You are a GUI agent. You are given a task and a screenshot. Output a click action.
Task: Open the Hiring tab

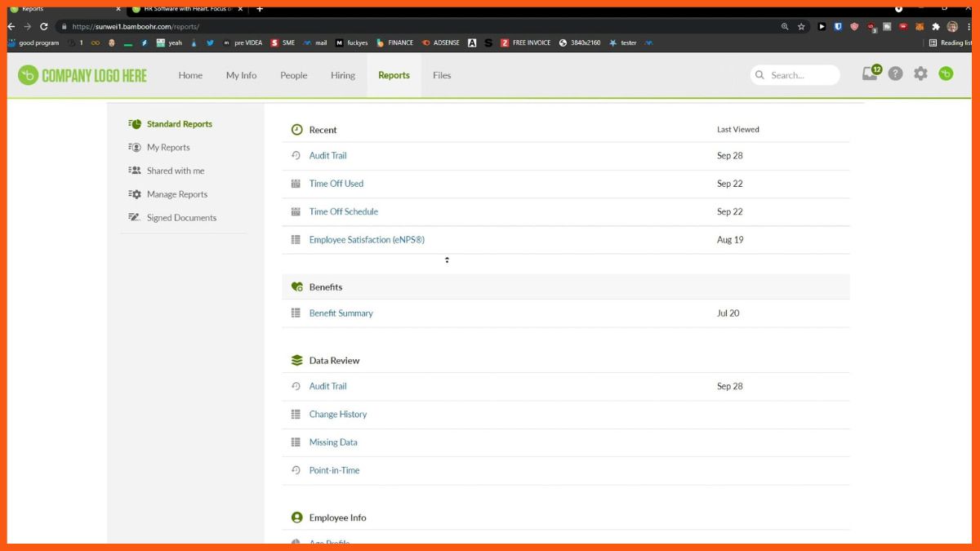[x=343, y=75]
